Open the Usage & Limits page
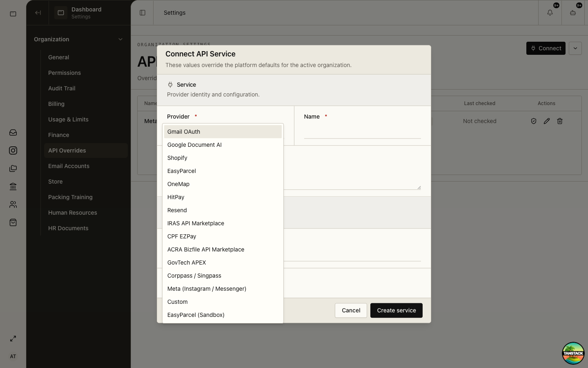This screenshot has width=588, height=368. click(x=86, y=119)
